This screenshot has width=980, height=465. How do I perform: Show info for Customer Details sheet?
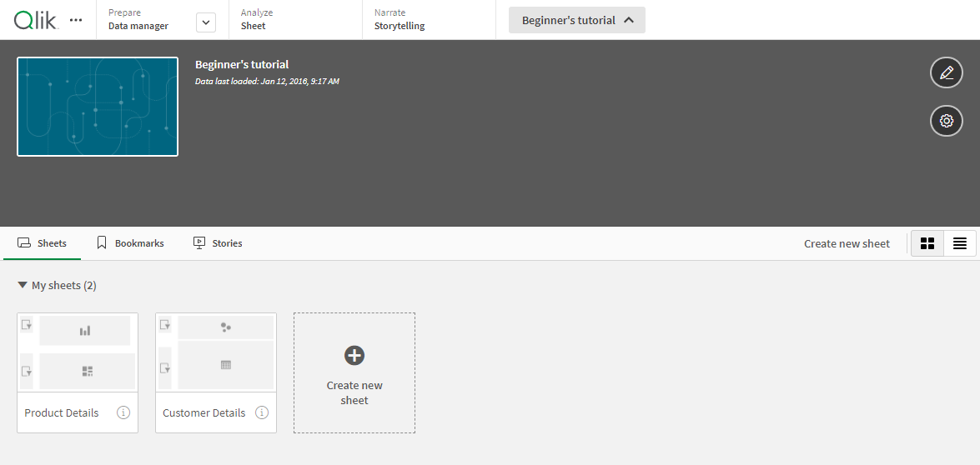tap(262, 412)
